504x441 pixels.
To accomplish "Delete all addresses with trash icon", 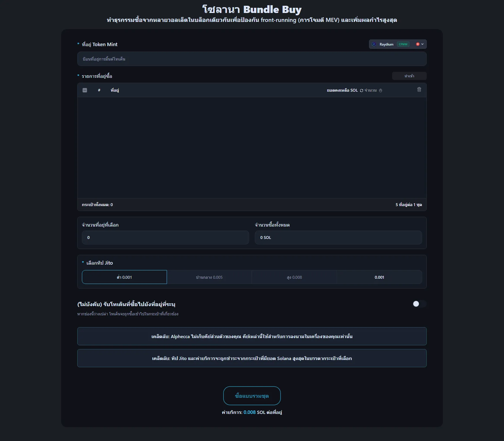I will click(419, 90).
